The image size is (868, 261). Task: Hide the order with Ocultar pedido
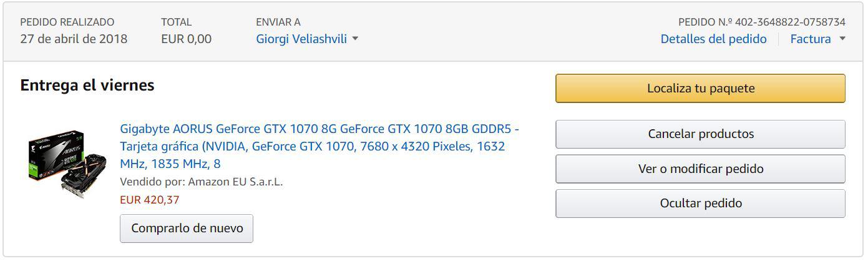(700, 204)
